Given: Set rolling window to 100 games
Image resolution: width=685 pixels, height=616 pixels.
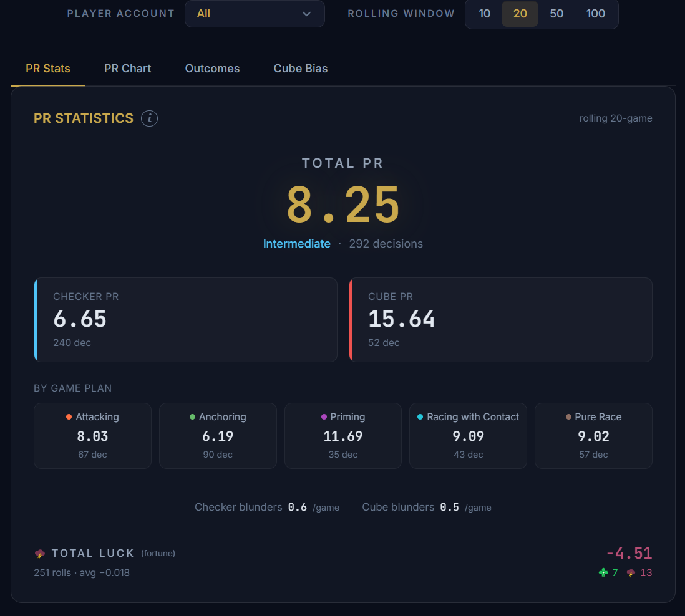Looking at the screenshot, I should (x=595, y=14).
